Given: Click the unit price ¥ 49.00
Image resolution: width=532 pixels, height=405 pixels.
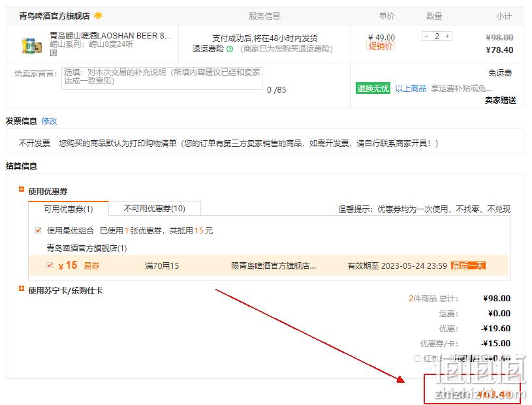Looking at the screenshot, I should (381, 37).
